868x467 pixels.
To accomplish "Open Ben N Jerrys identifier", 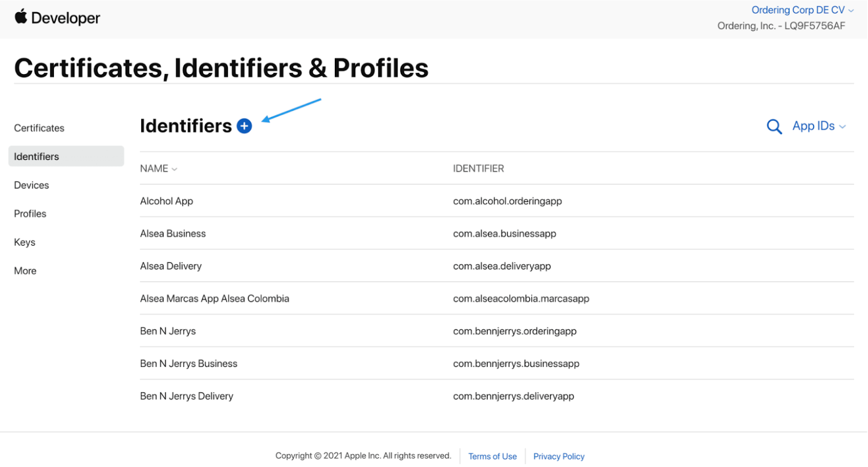I will click(168, 331).
